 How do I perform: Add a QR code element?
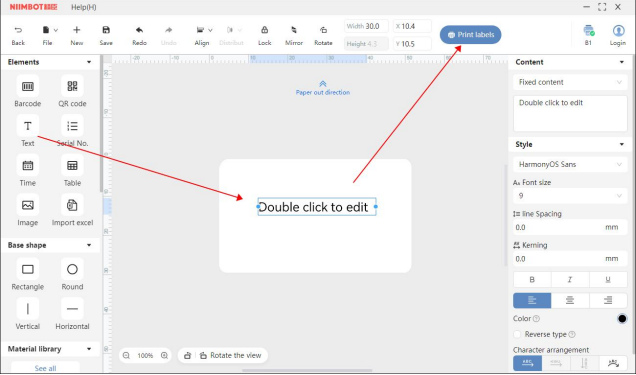tap(72, 86)
